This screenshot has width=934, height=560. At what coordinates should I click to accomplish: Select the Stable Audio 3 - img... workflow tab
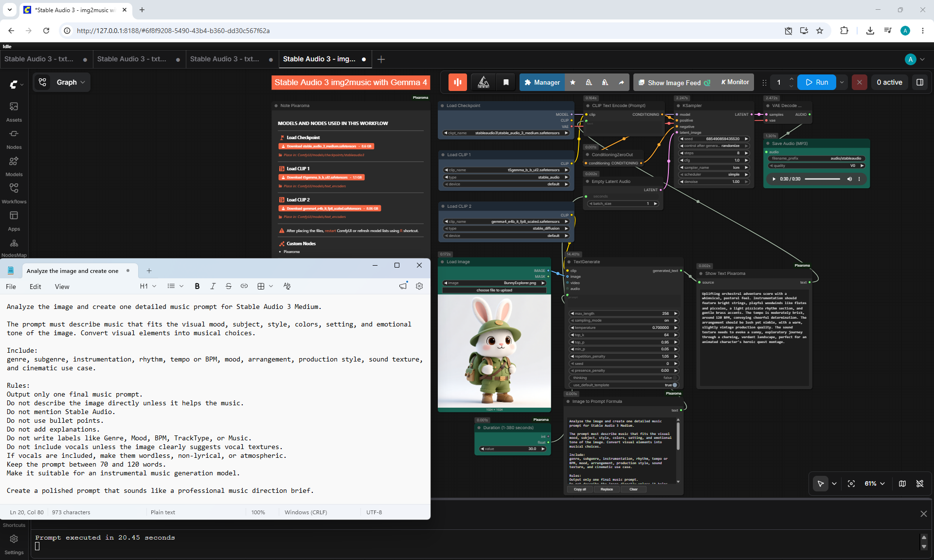coord(325,59)
